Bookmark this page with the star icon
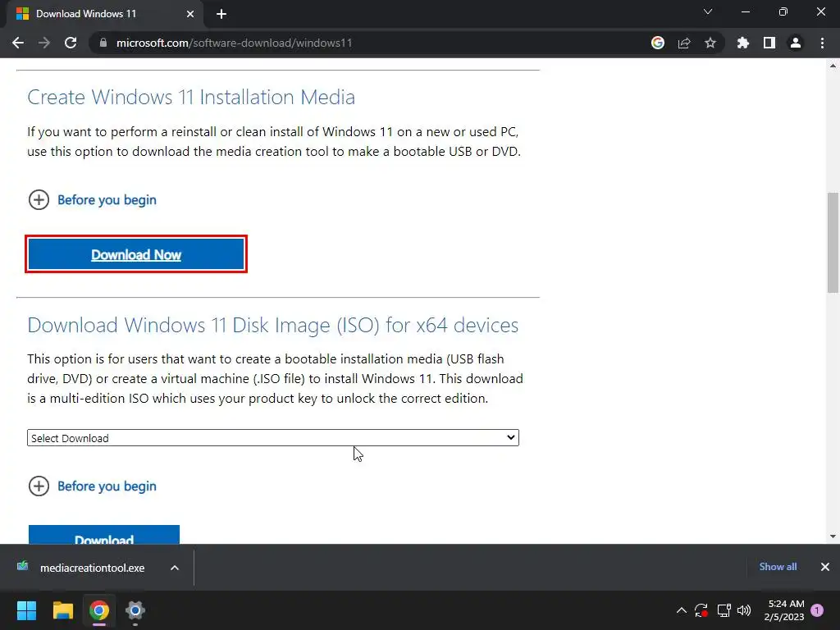840x630 pixels. point(710,43)
